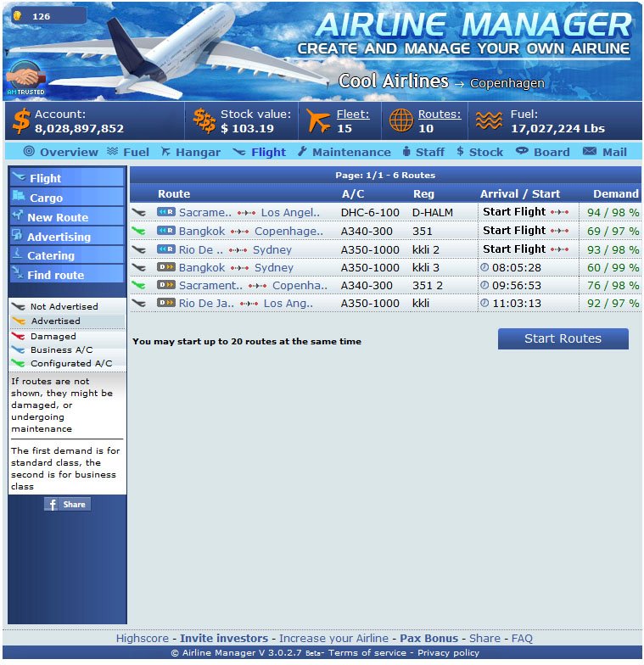The width and height of the screenshot is (644, 665).
Task: Click Increase your Airline footer link
Action: (333, 638)
